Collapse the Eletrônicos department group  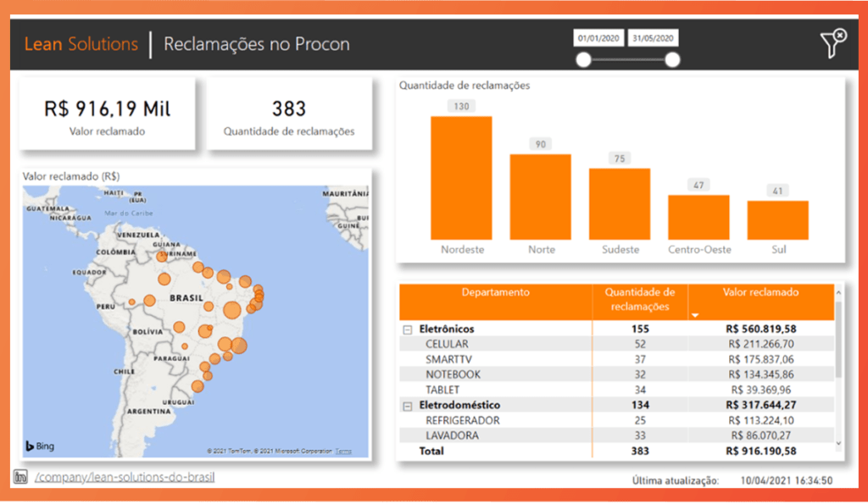coord(408,329)
